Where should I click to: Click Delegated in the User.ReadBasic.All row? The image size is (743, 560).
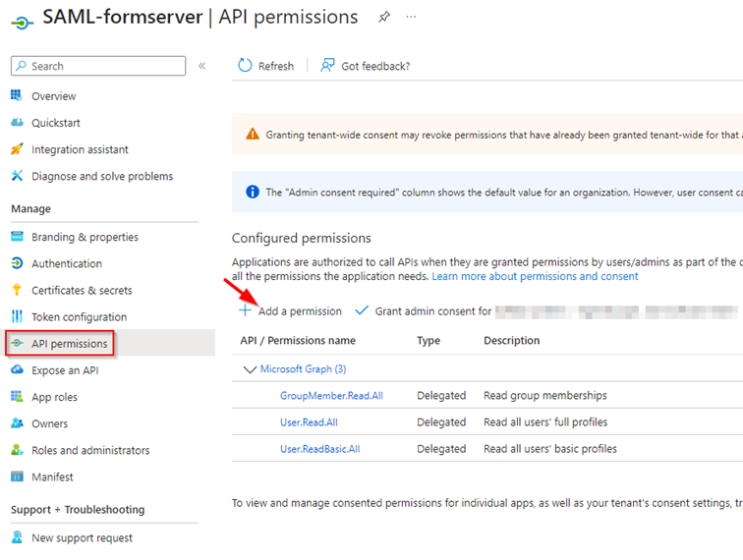click(441, 449)
